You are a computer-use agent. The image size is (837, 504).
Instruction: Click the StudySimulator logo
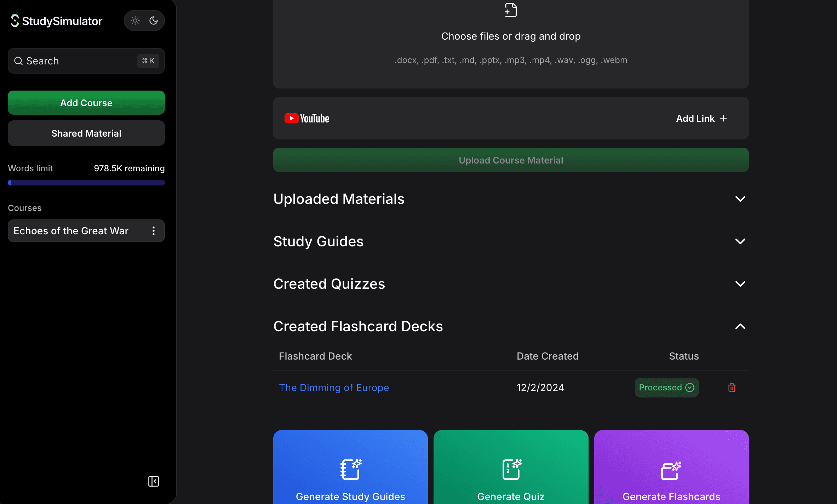coord(57,21)
